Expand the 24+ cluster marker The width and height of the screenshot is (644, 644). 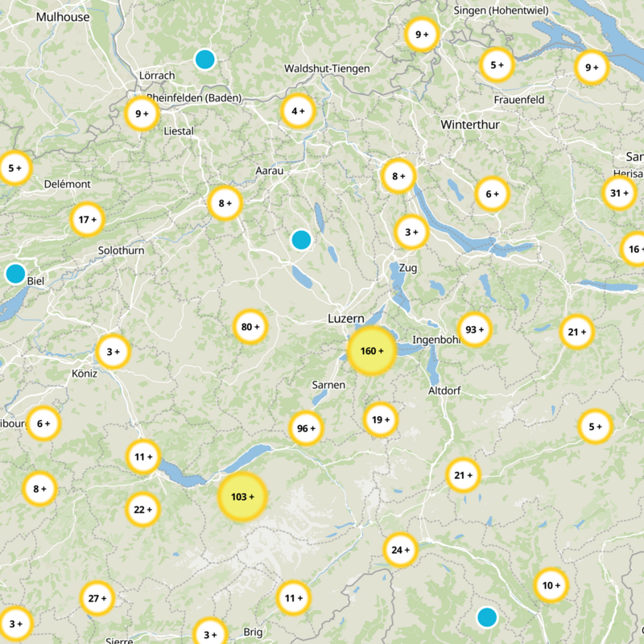pyautogui.click(x=400, y=551)
